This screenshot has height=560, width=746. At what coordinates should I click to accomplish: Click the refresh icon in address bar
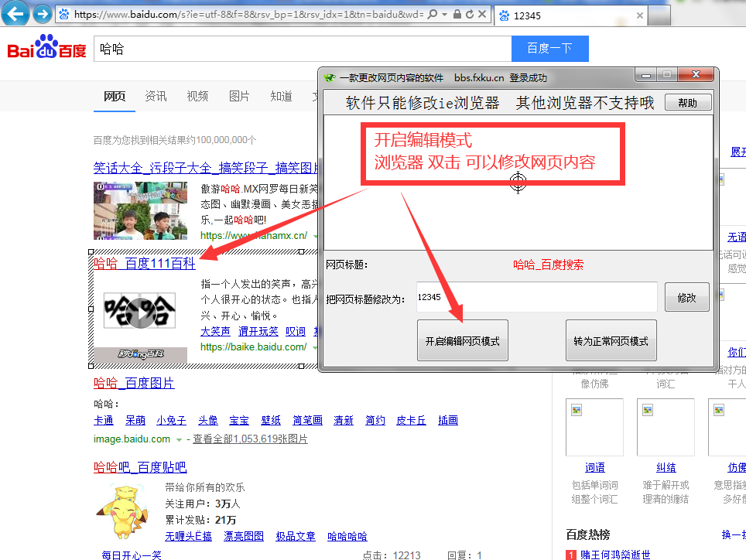tap(471, 14)
